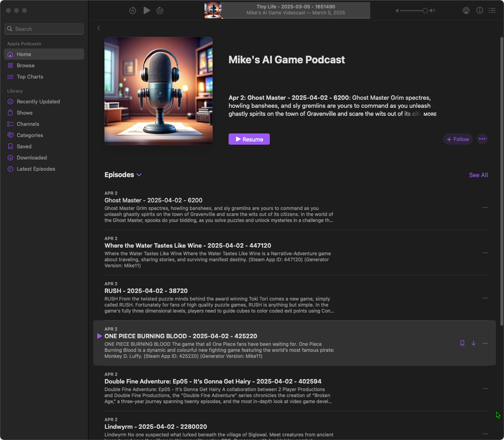Open Channels in the Library
504x440 pixels.
[44, 124]
